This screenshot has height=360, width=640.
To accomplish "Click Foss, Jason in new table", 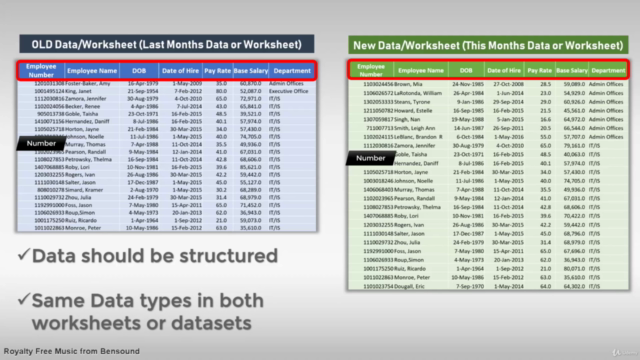I will point(408,251).
